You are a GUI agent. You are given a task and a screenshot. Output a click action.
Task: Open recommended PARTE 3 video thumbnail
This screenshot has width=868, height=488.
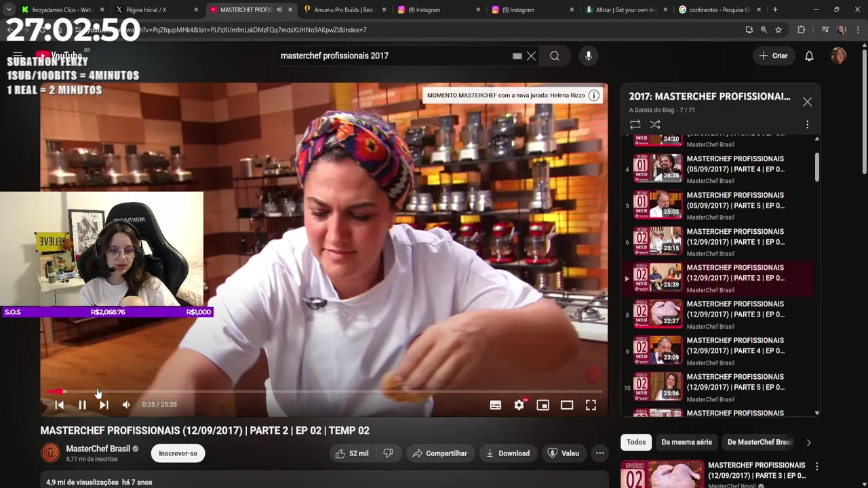[x=663, y=474]
